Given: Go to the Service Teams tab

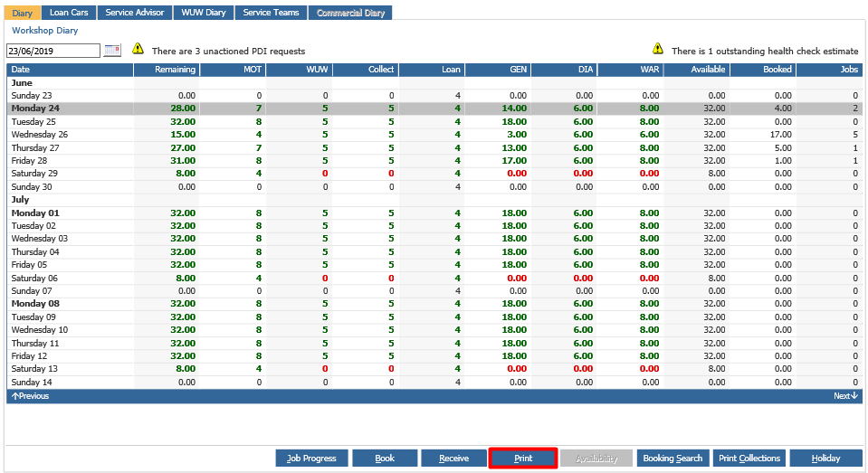Looking at the screenshot, I should [271, 12].
